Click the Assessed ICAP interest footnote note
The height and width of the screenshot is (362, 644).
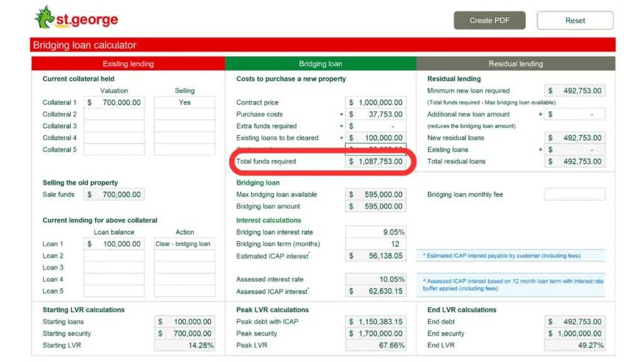click(511, 285)
